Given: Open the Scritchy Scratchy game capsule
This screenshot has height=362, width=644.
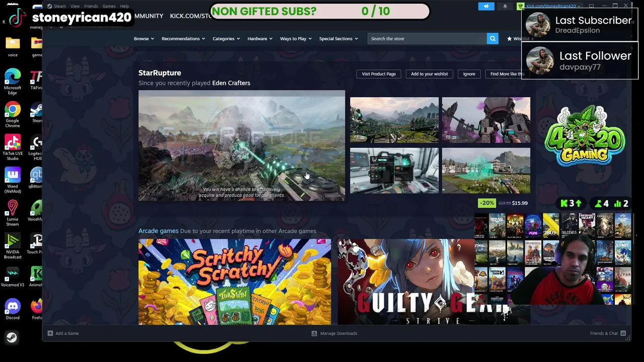Looking at the screenshot, I should [235, 282].
